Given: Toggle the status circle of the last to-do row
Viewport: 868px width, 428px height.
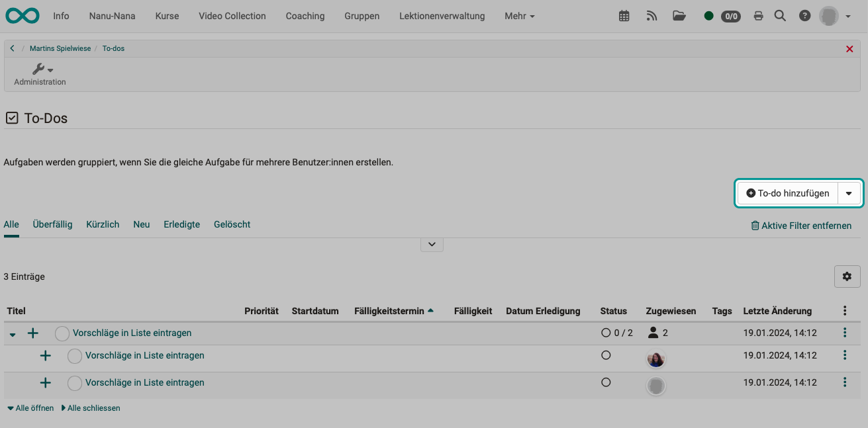Looking at the screenshot, I should coord(75,383).
